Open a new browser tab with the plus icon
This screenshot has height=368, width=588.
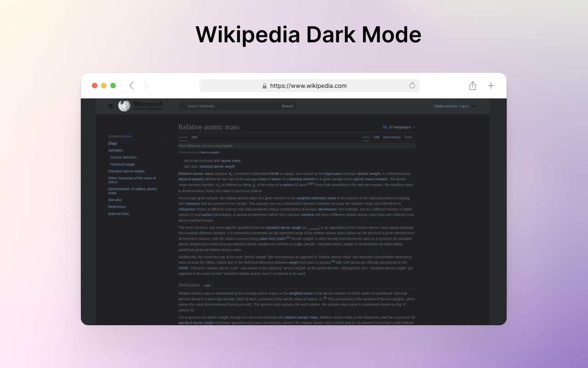tap(491, 85)
